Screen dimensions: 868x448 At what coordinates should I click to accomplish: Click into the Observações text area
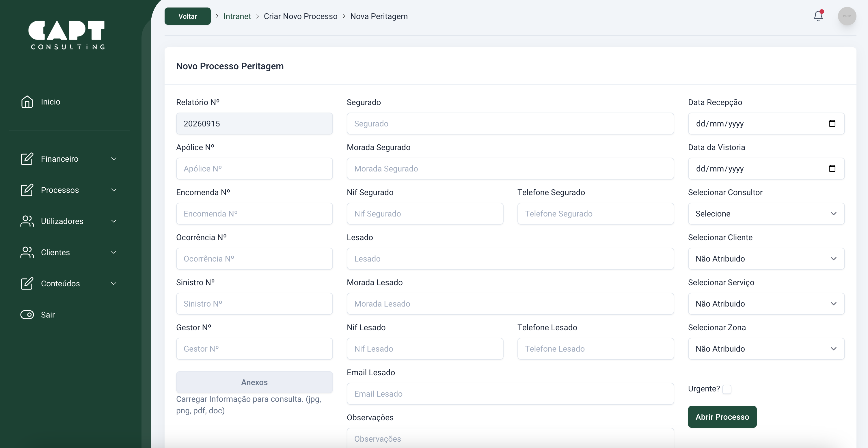pyautogui.click(x=510, y=438)
